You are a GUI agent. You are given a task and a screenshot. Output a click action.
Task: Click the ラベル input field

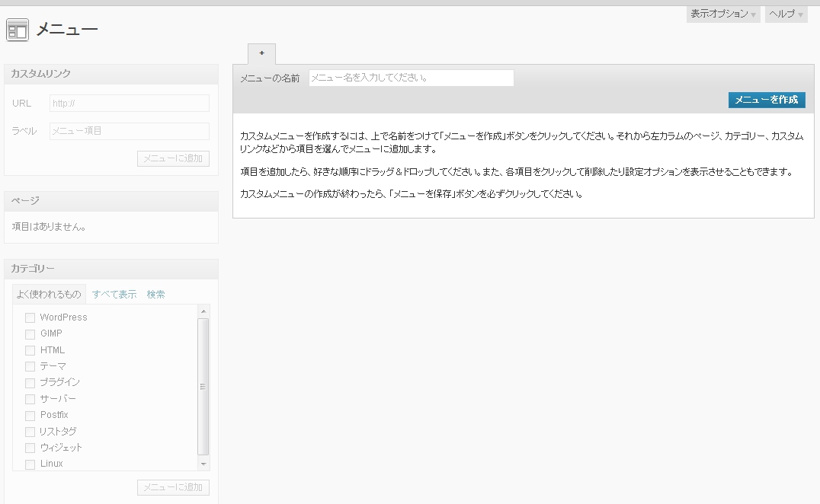(129, 130)
